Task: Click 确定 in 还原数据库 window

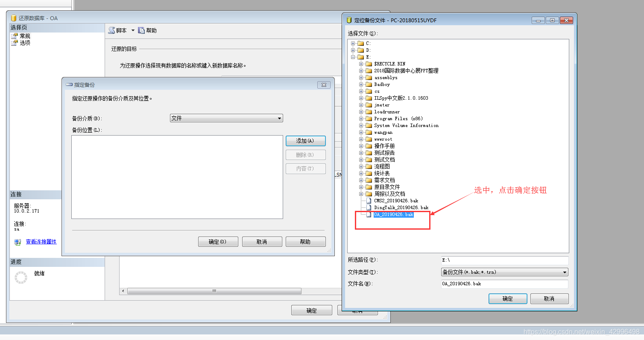Action: click(311, 310)
